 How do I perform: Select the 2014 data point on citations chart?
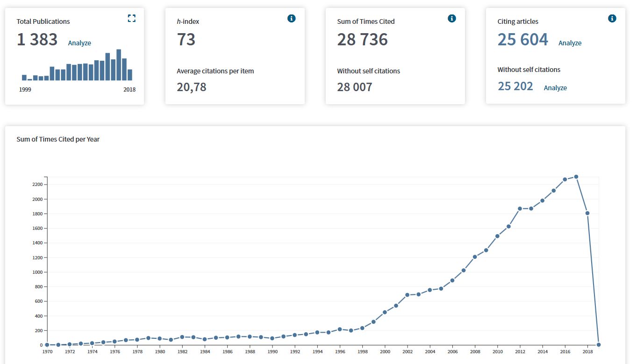543,200
